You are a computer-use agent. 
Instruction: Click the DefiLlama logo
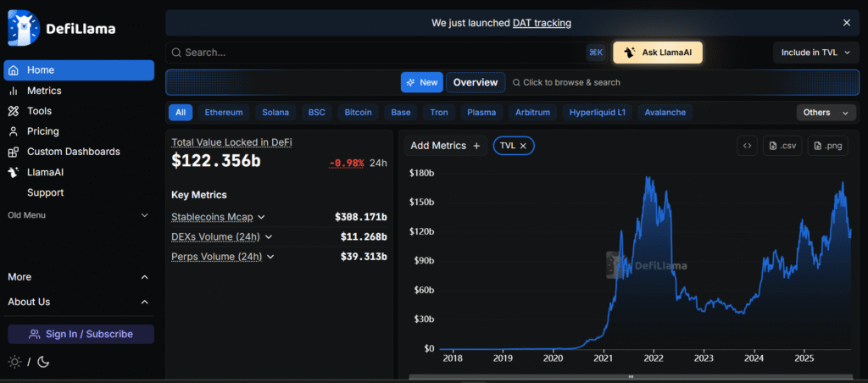tap(61, 28)
